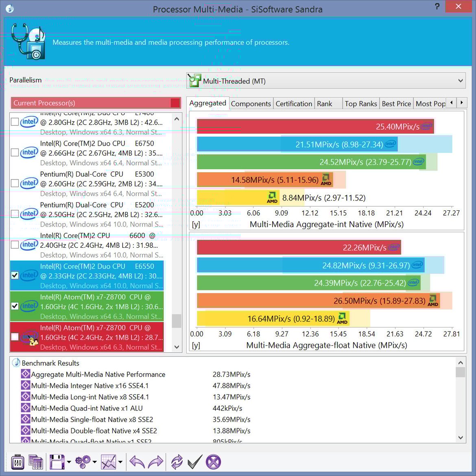
Task: Uncheck the Core2 Duo E6550 checkbox
Action: [x=15, y=275]
